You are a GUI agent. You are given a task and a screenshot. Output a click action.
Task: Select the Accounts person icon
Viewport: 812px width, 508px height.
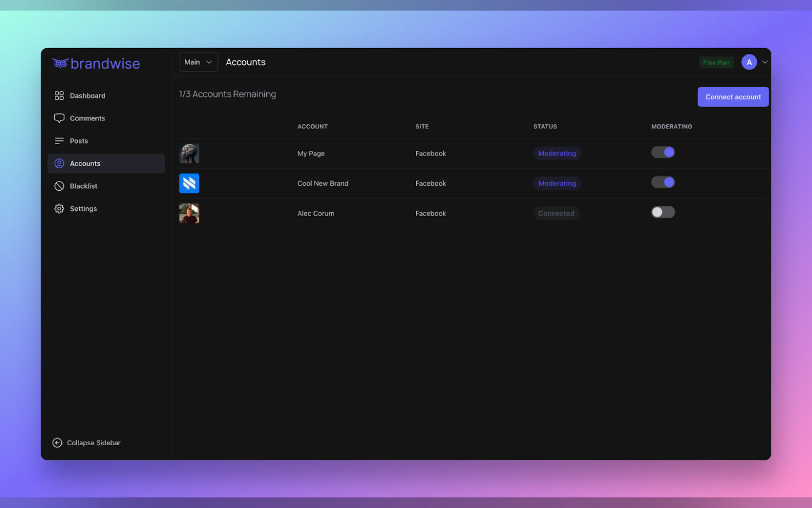point(59,163)
